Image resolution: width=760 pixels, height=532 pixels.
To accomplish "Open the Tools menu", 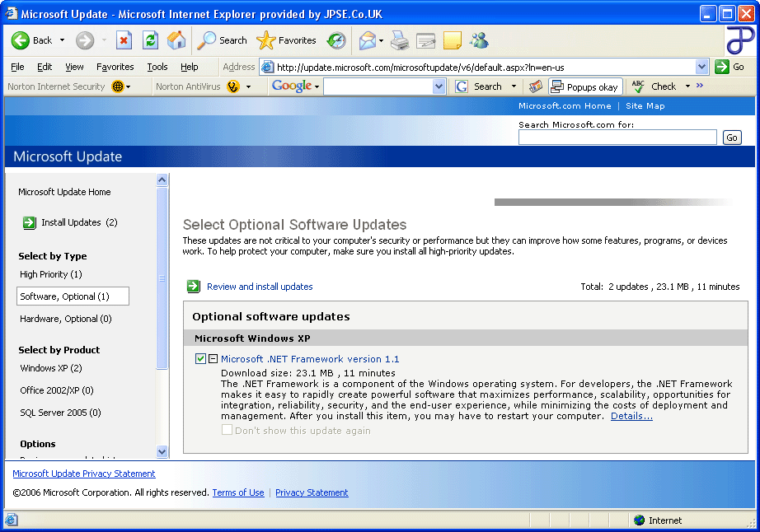I will pyautogui.click(x=157, y=67).
